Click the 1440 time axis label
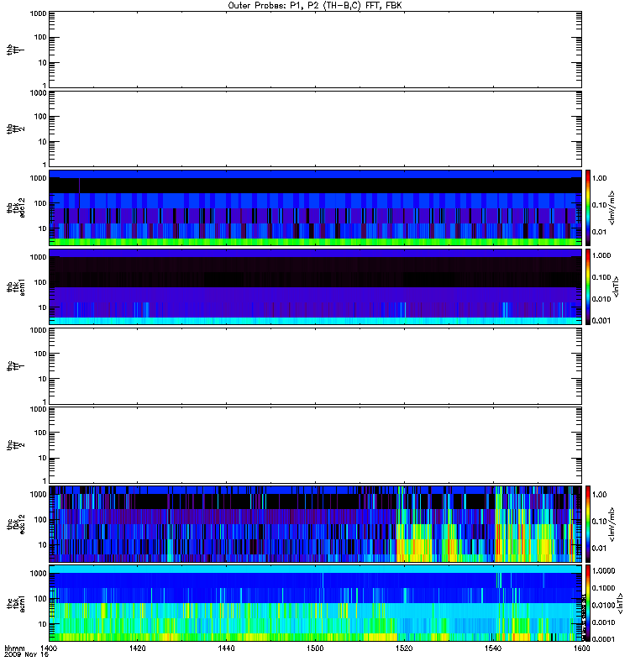630x672 pixels. [226, 648]
